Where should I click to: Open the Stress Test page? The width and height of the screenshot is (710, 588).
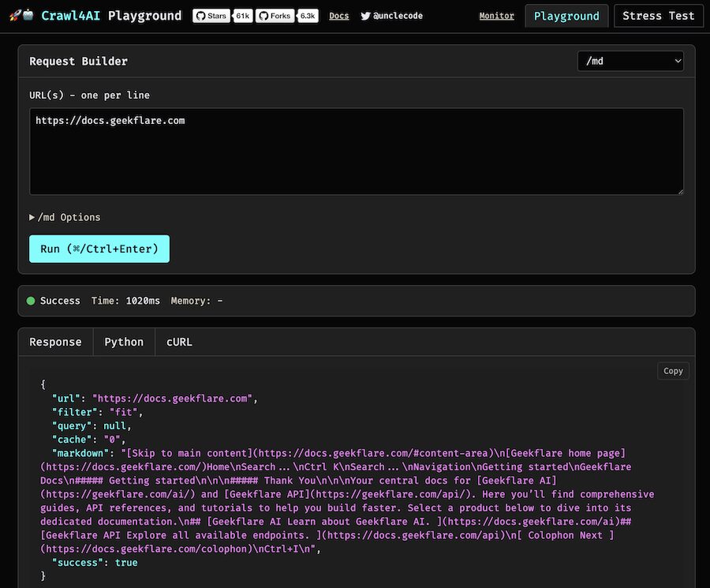coord(658,16)
